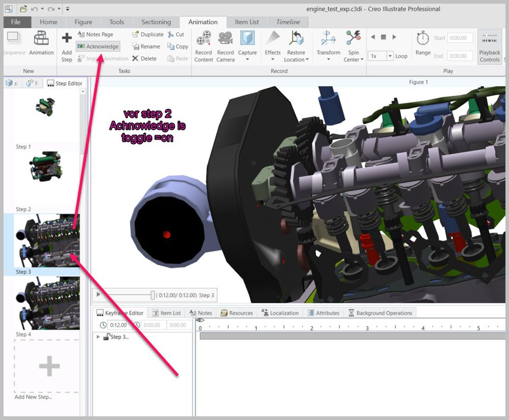
Task: Toggle the Playback Controls button
Action: [489, 47]
